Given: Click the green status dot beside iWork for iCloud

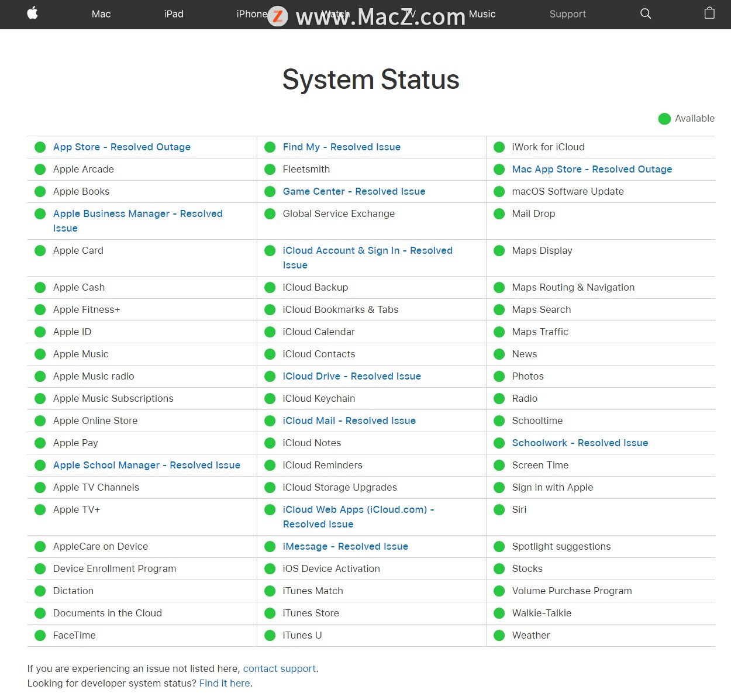Looking at the screenshot, I should [499, 147].
